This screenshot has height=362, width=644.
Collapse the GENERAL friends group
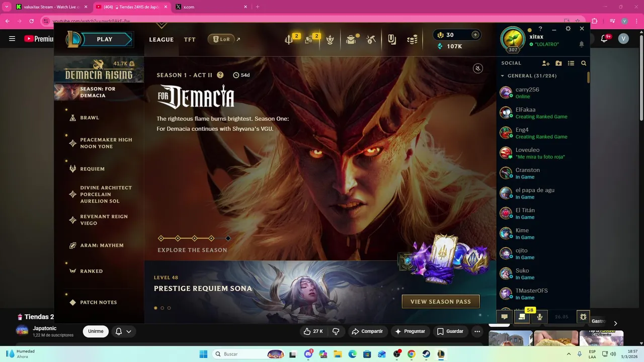(528, 76)
